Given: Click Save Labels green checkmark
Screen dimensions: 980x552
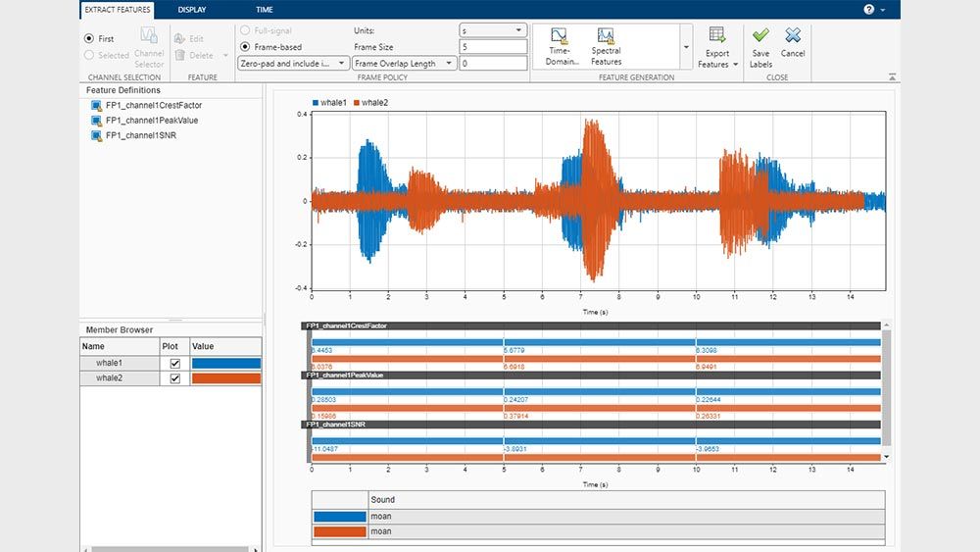Looking at the screenshot, I should [760, 36].
